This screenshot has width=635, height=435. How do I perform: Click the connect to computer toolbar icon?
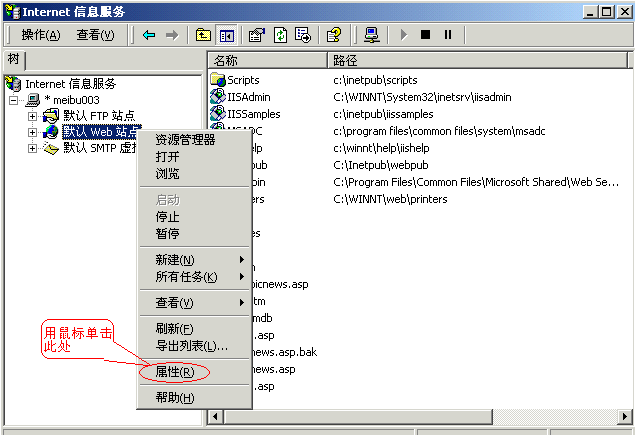[371, 35]
